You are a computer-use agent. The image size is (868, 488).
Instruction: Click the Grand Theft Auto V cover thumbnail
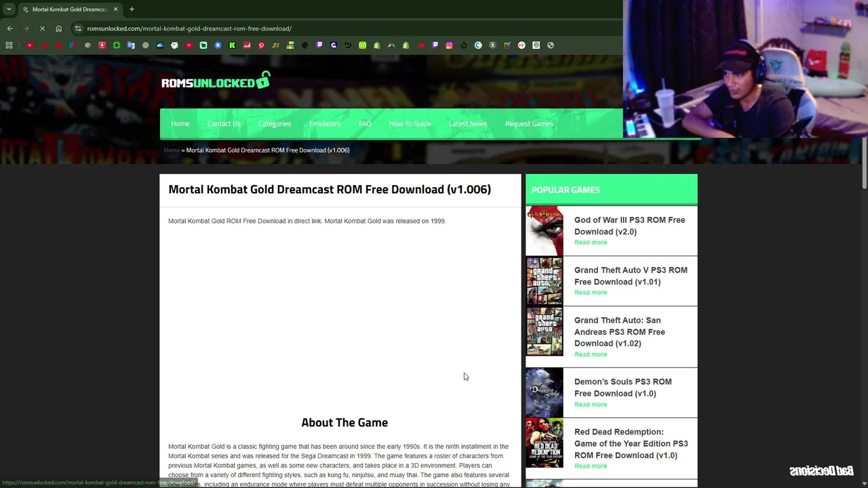point(545,281)
